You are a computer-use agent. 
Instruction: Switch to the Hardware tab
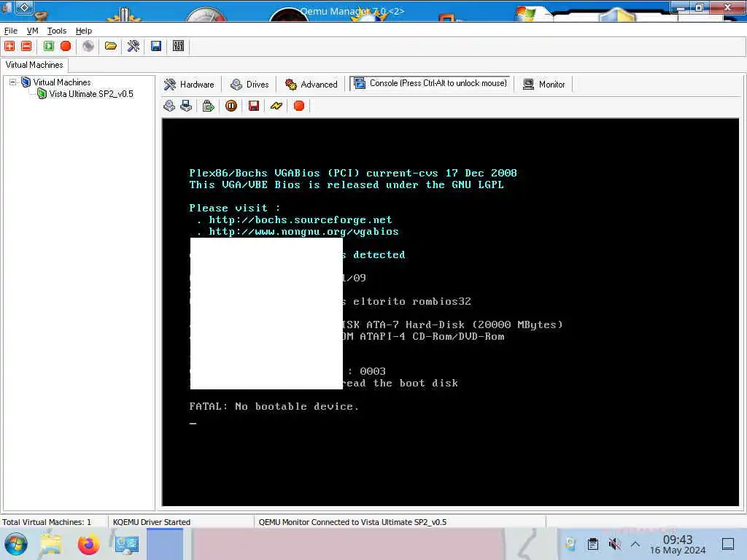(189, 85)
